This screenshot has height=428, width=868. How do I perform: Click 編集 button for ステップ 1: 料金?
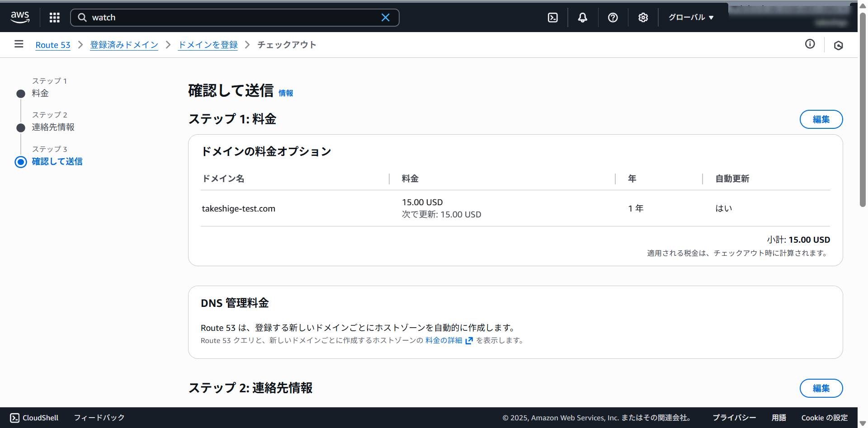[821, 119]
